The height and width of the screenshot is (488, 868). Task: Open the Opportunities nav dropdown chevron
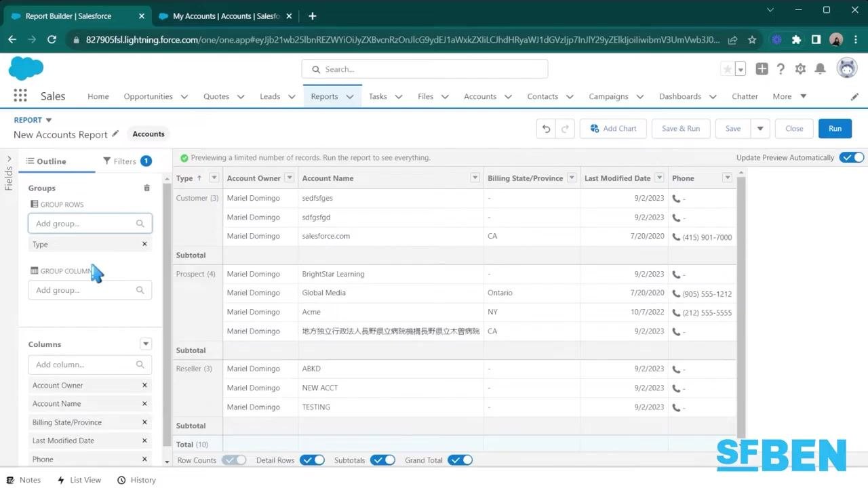pos(184,97)
